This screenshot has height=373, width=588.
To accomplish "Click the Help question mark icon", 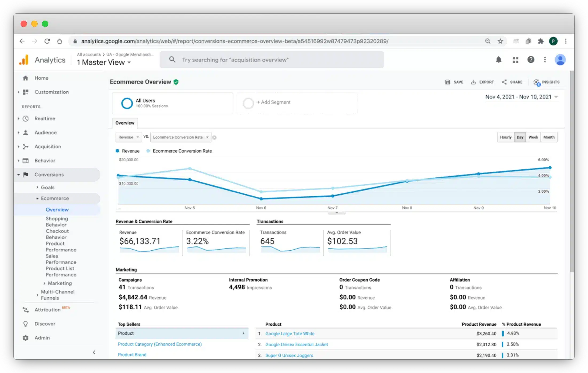I will point(531,60).
